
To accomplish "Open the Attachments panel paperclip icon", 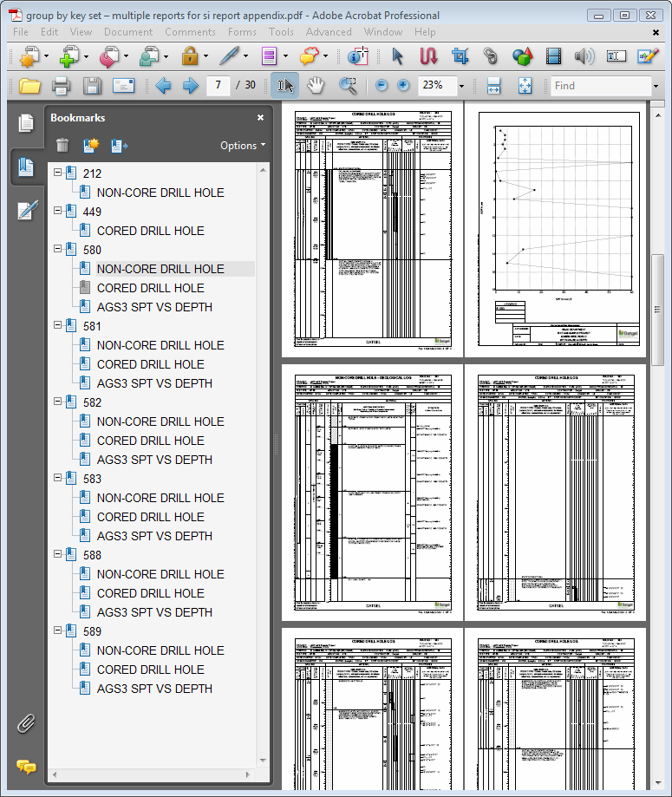I will (26, 724).
